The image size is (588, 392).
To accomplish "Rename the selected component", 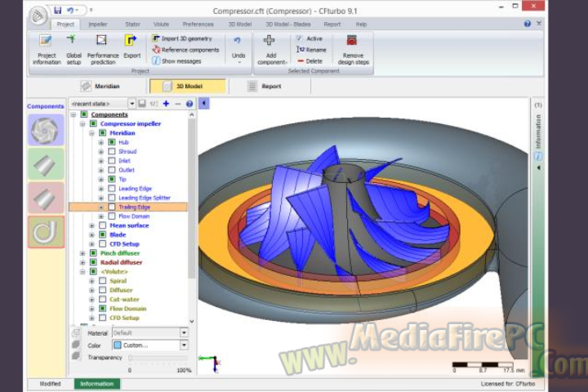I will 311,50.
